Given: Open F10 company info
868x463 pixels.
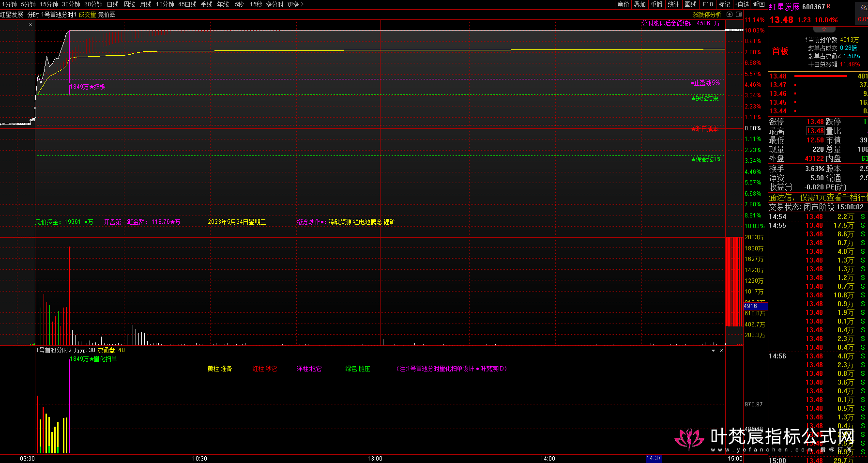Looking at the screenshot, I should point(708,4).
